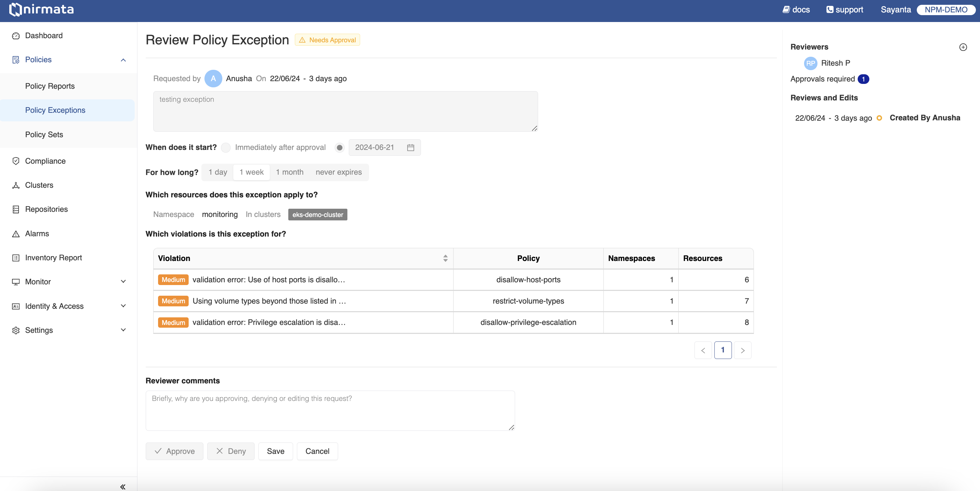Click the Monitor screen icon
This screenshot has width=980, height=491.
point(15,282)
